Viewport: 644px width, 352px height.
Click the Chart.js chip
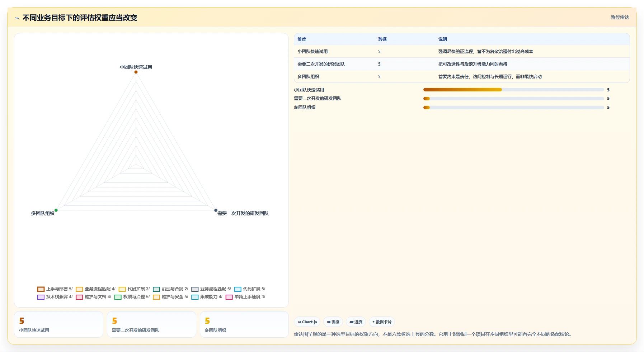tap(307, 322)
